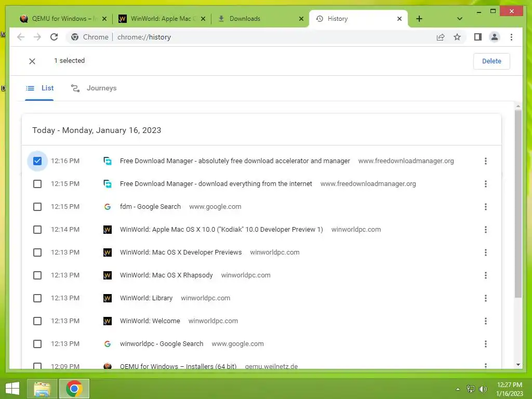Screen dimensions: 532x399
Task: Click the favicon of fdm Google Search entry
Action: [107, 207]
